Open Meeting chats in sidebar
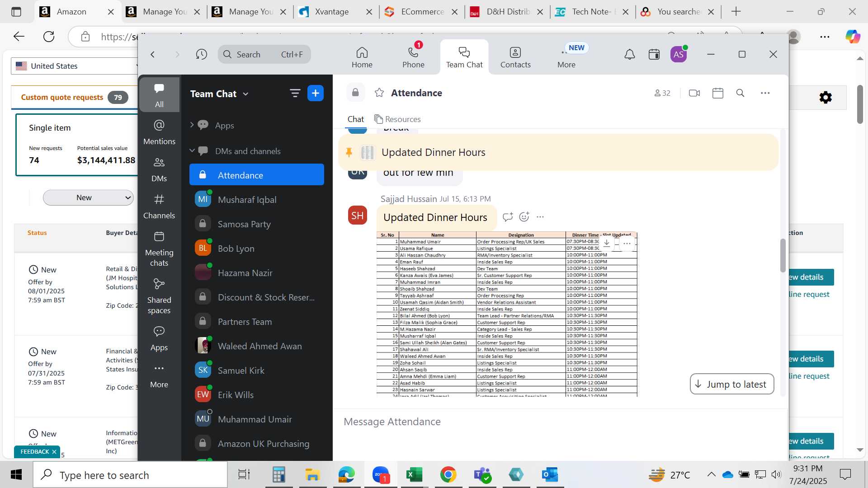This screenshot has height=488, width=868. click(159, 249)
